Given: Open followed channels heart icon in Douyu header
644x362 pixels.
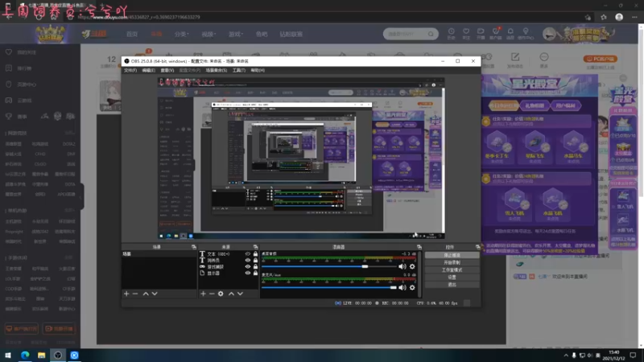Looking at the screenshot, I should coord(466,33).
